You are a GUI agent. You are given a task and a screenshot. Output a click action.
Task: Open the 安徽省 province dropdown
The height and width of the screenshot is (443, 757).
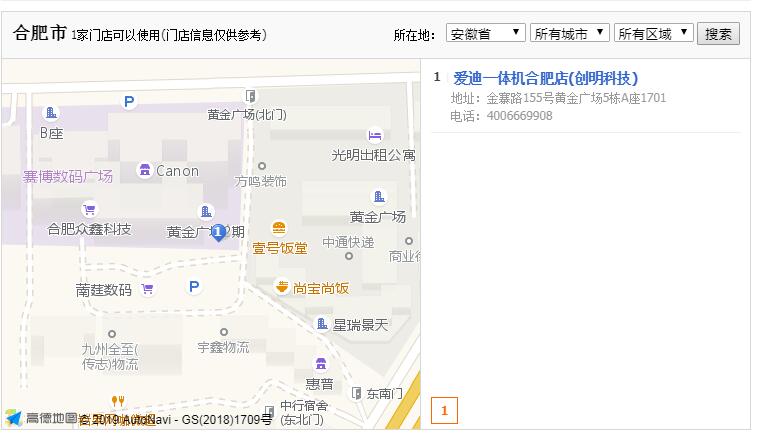coord(485,33)
